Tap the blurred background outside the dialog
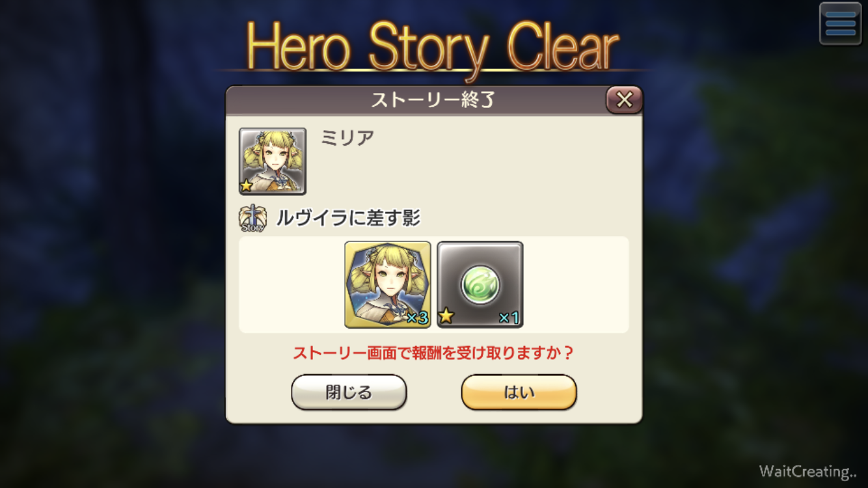Image resolution: width=868 pixels, height=488 pixels. tap(111, 260)
